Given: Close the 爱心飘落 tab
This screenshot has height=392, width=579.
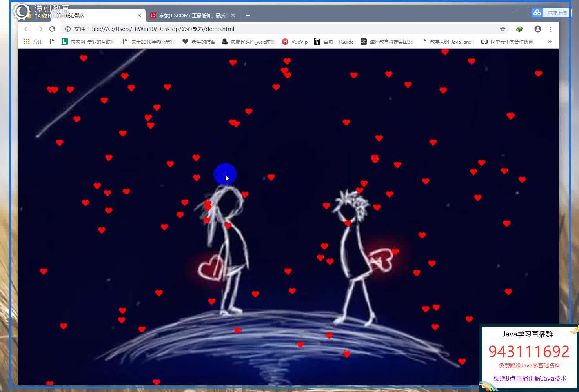Looking at the screenshot, I should 139,15.
